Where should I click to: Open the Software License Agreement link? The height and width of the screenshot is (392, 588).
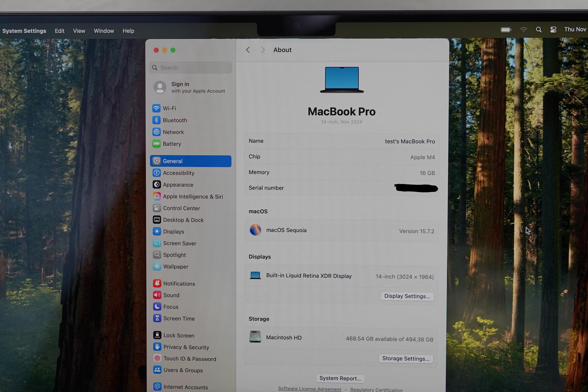pyautogui.click(x=309, y=389)
